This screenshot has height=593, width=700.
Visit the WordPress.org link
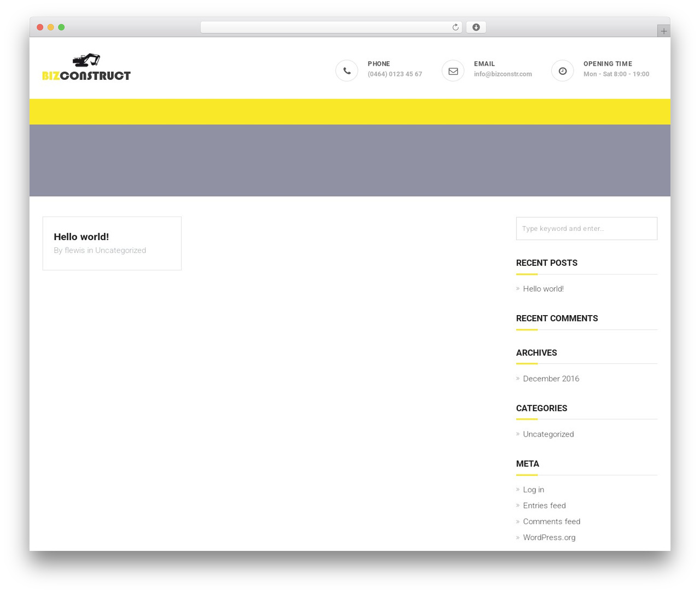click(549, 537)
